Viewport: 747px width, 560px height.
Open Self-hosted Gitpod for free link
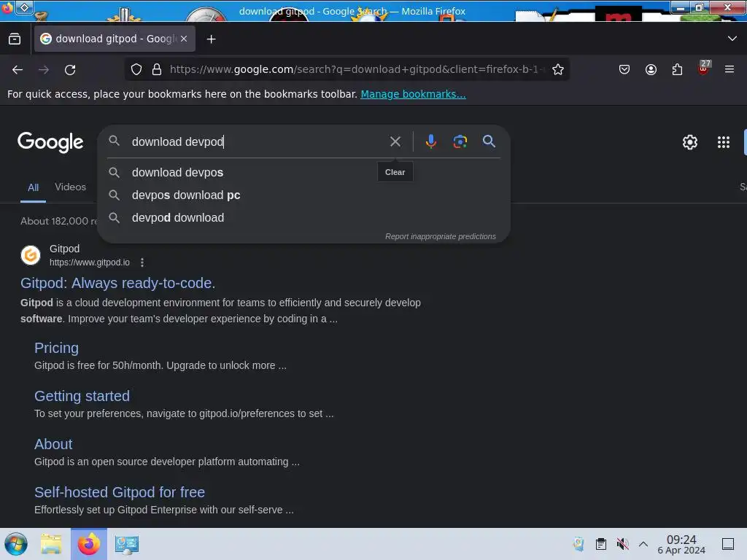(x=120, y=492)
